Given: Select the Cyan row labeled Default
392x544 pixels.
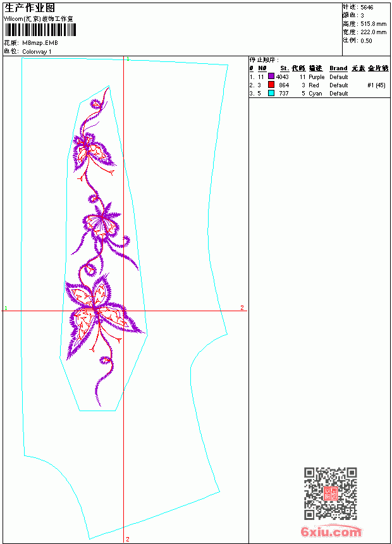Looking at the screenshot, I should pyautogui.click(x=319, y=94).
